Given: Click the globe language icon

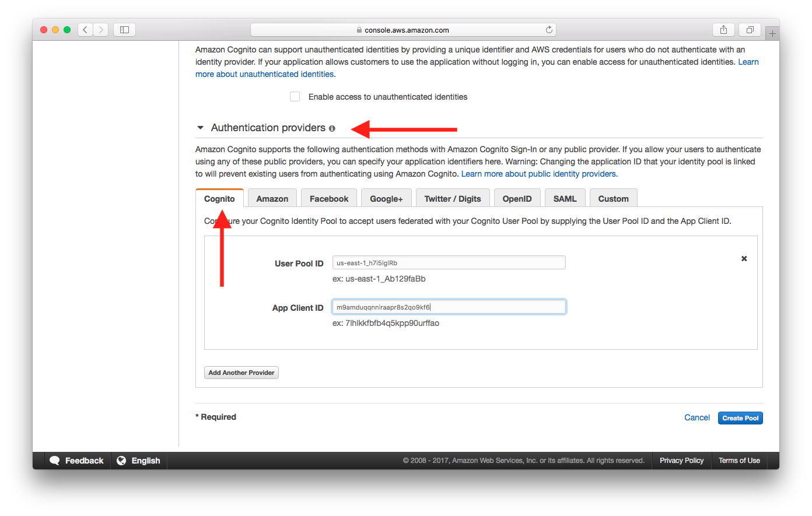Looking at the screenshot, I should [121, 461].
